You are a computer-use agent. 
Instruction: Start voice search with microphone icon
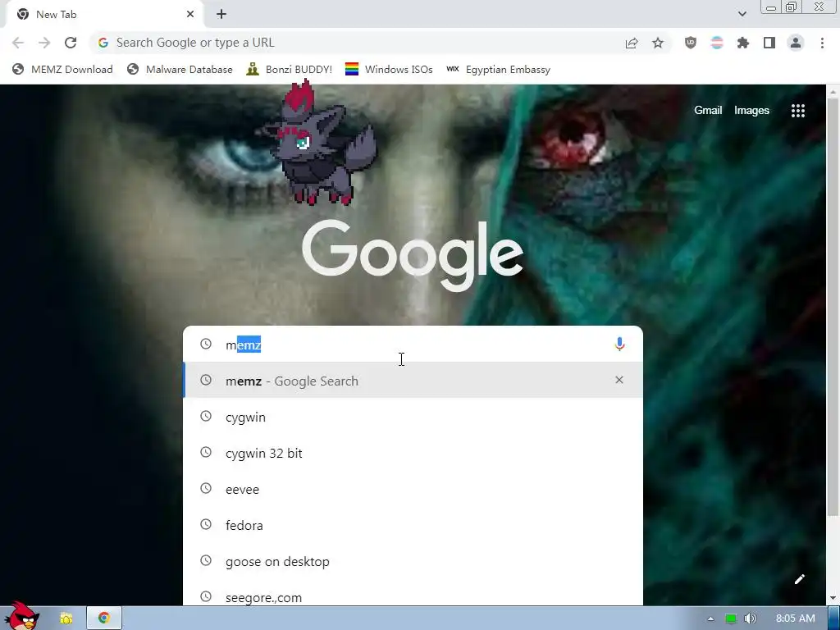pyautogui.click(x=619, y=344)
